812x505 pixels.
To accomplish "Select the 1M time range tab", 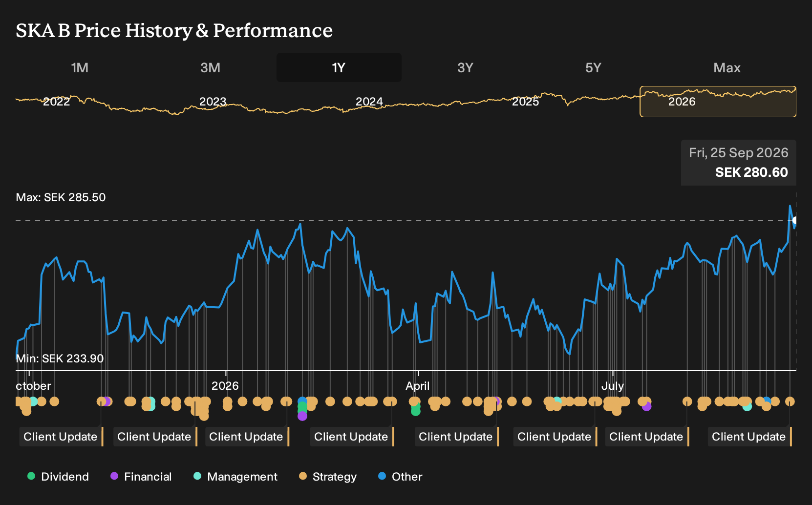I will click(x=80, y=67).
